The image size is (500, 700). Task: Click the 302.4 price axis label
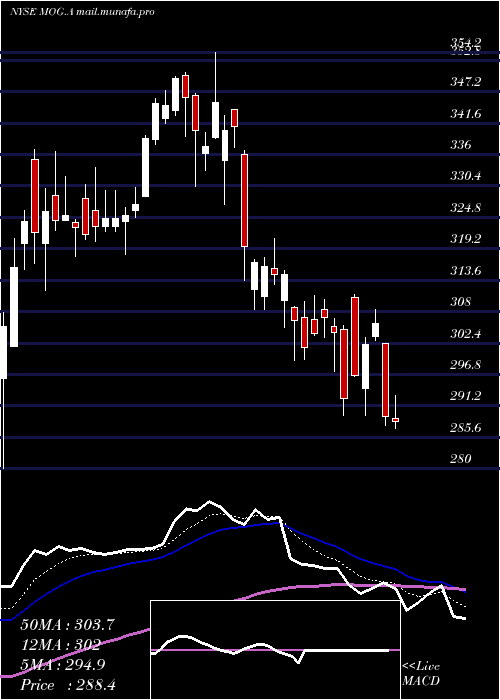pos(466,333)
